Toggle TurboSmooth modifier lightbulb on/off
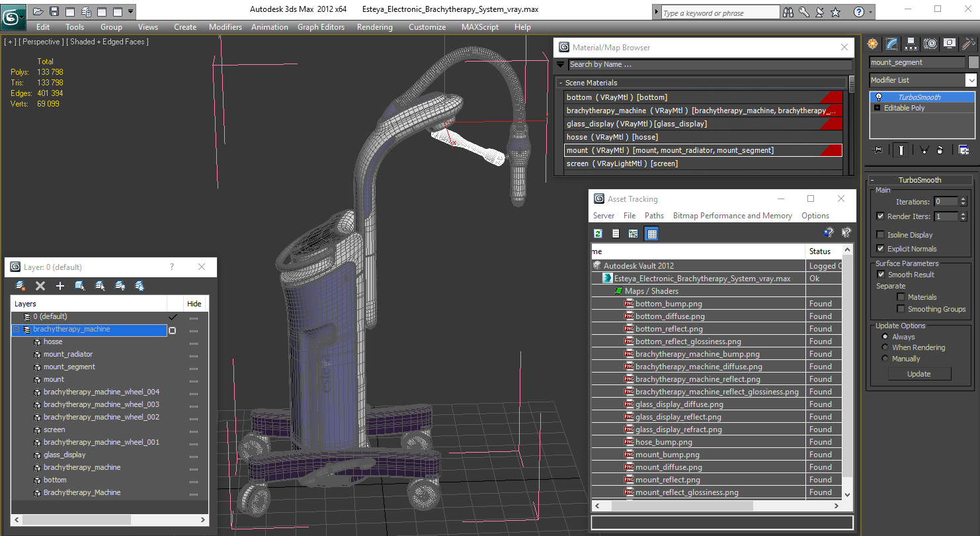 (878, 97)
